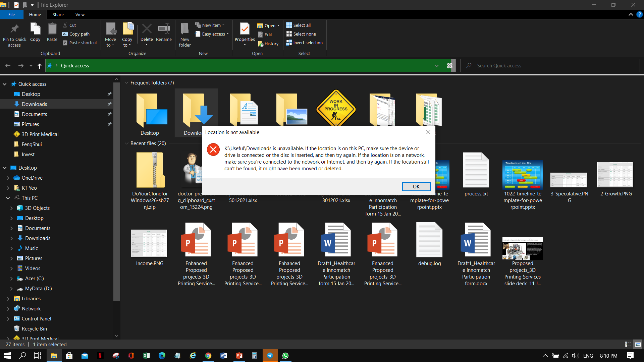Screen dimensions: 644x362
Task: Open the File Explorer Help icon
Action: point(640,14)
